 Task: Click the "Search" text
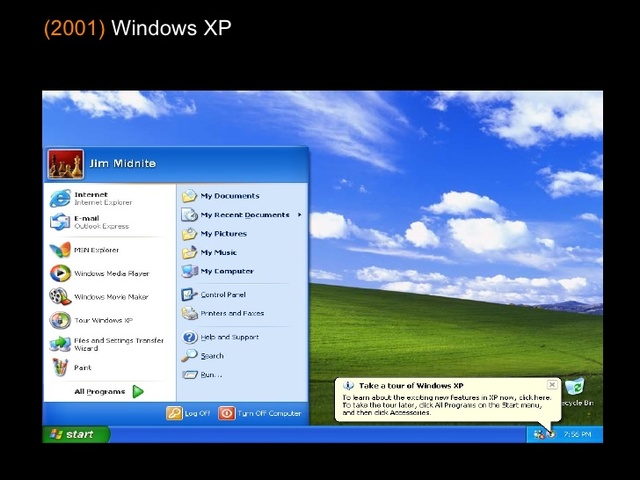click(x=212, y=356)
